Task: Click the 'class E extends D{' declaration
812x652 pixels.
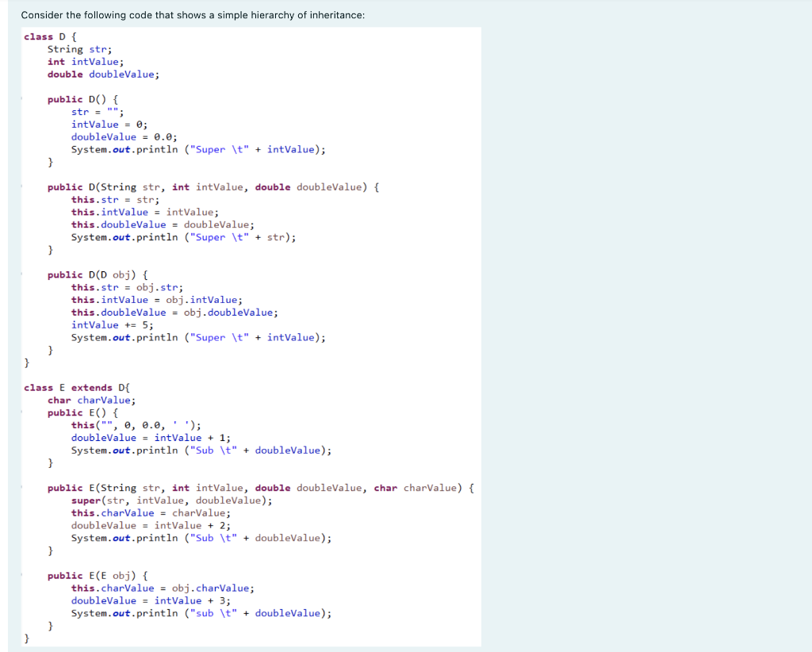Action: click(77, 387)
